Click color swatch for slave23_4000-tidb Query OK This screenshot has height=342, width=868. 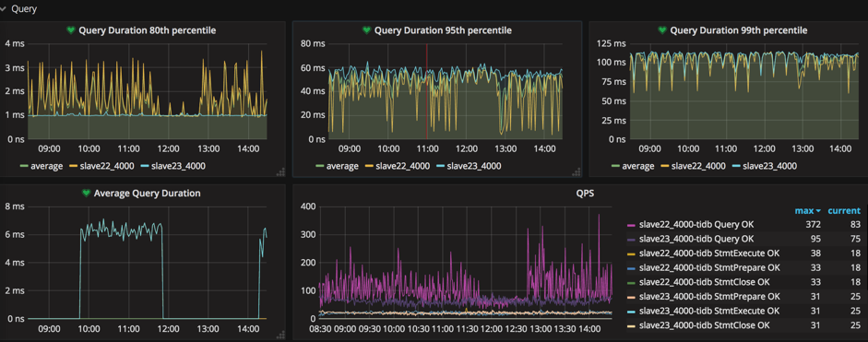pyautogui.click(x=631, y=239)
